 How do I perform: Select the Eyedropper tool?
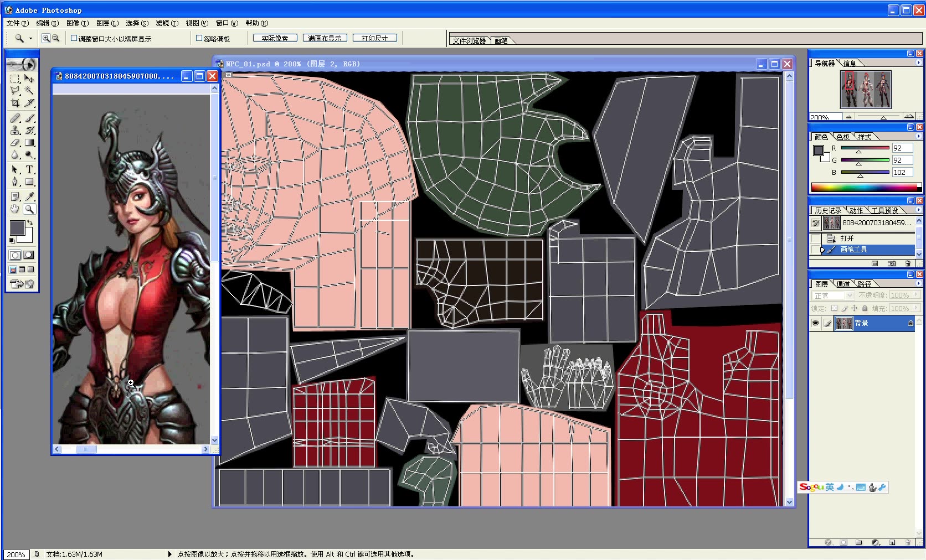click(29, 196)
